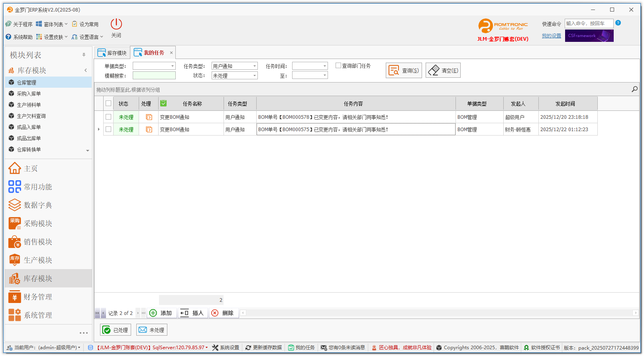Jump to first record with navigator arrow

[x=97, y=313]
